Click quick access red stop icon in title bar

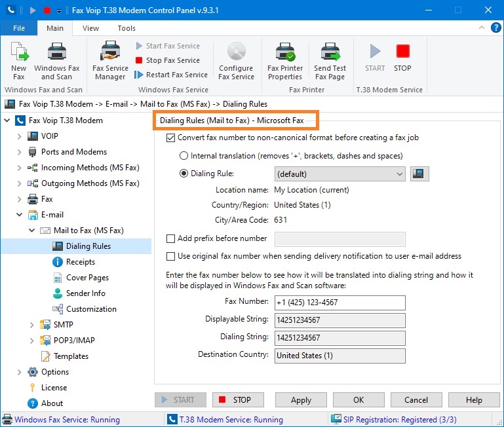(x=47, y=10)
